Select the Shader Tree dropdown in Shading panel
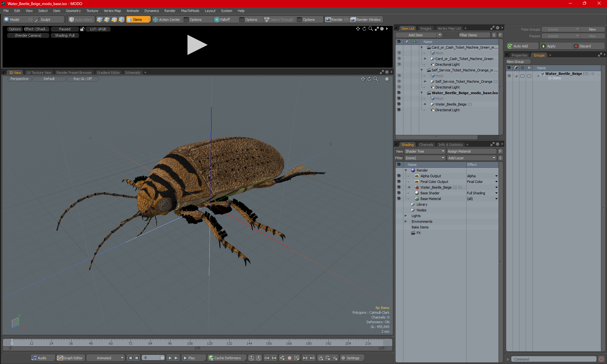The image size is (607, 364). [424, 151]
